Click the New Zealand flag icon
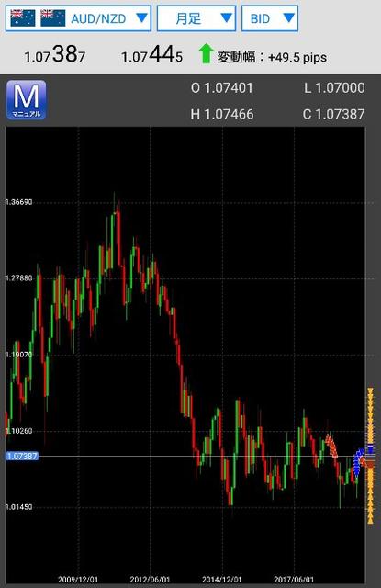Viewport: 381px width, 588px height. coord(53,18)
